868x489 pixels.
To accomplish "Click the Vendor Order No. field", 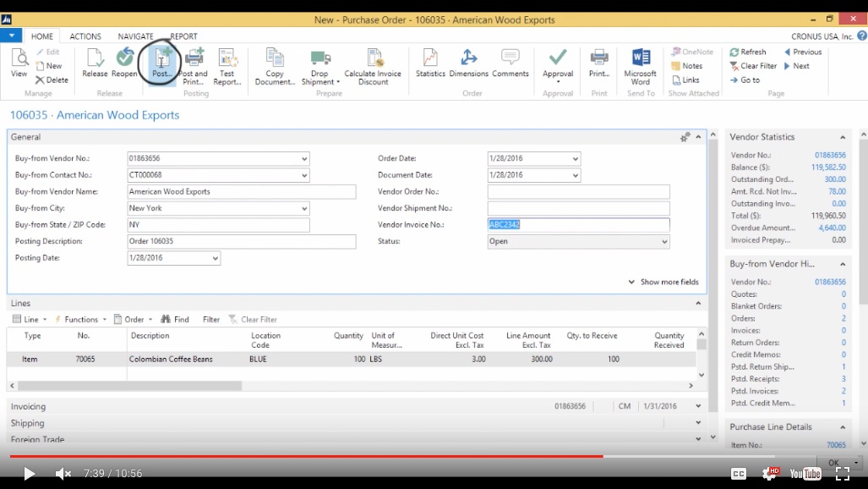I will (x=578, y=192).
